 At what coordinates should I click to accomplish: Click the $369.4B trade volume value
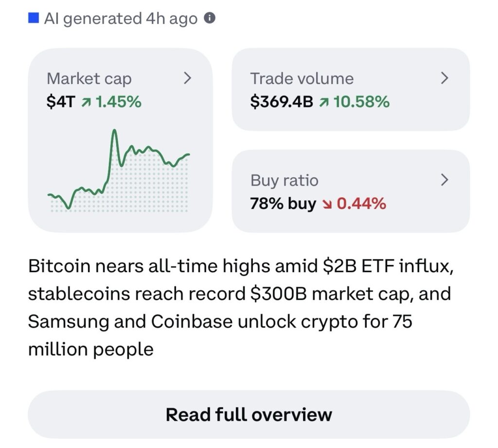click(282, 102)
